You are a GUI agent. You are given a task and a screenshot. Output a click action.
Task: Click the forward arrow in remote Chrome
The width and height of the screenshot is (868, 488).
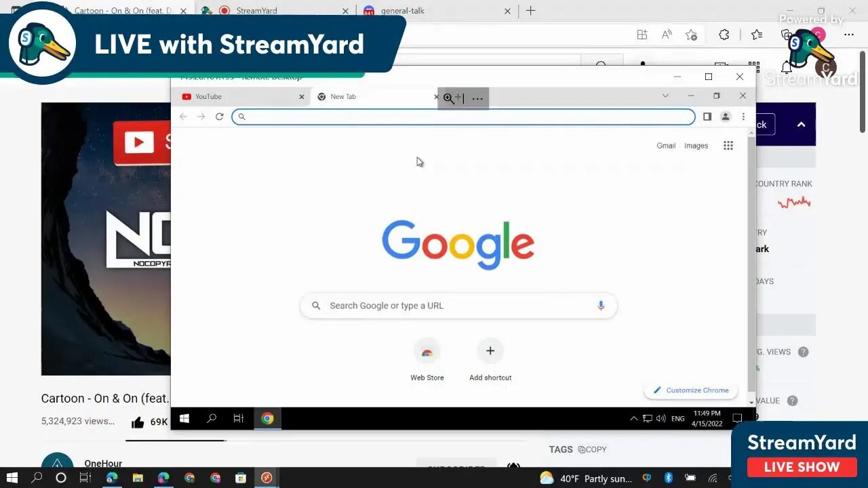pos(201,117)
